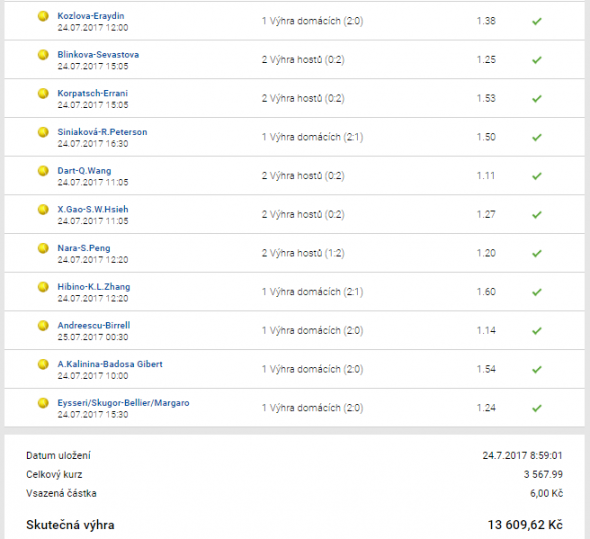The image size is (590, 539).
Task: Open the Korpatsch-Errani match link
Action: (93, 93)
